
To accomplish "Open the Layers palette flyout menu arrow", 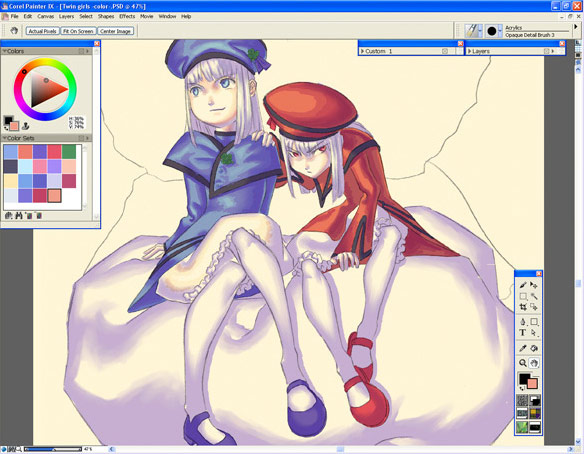I will pyautogui.click(x=553, y=51).
